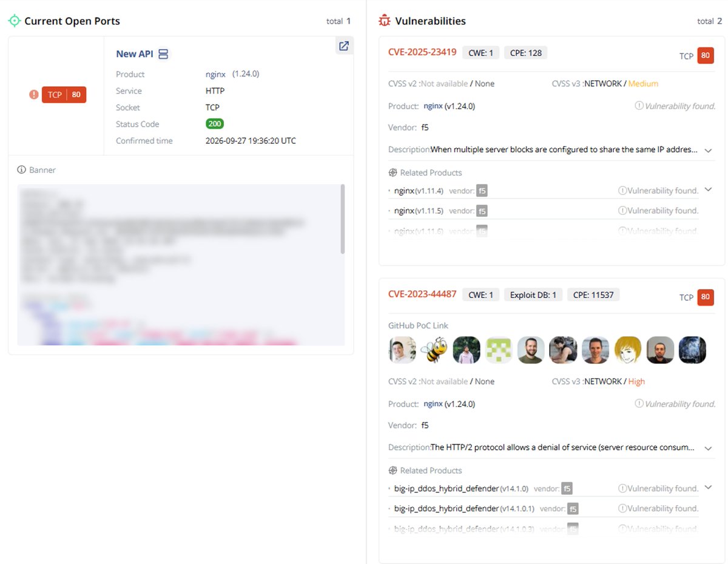Click the info icon beside CVE-2023-44487 product status
The height and width of the screenshot is (564, 728).
point(639,404)
